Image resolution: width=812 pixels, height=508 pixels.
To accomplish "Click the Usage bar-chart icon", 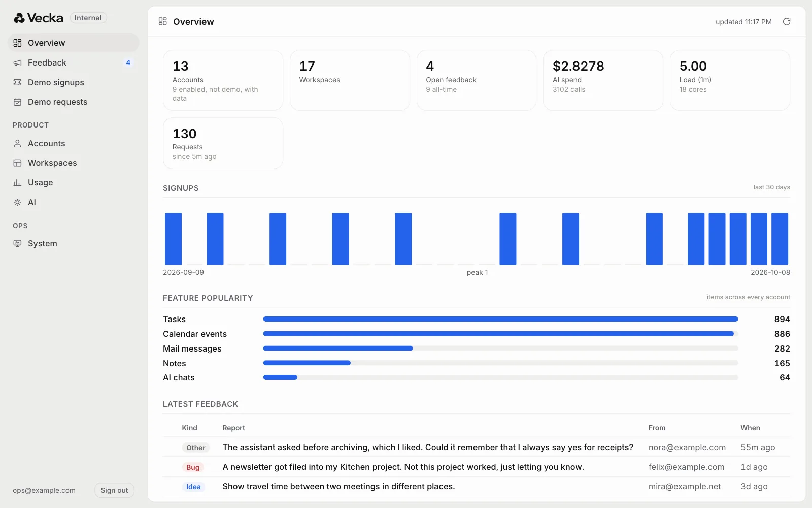I will point(17,182).
